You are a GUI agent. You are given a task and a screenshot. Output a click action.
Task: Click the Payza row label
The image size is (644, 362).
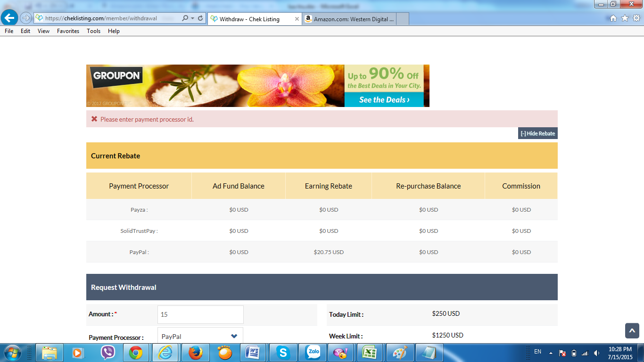tap(139, 210)
